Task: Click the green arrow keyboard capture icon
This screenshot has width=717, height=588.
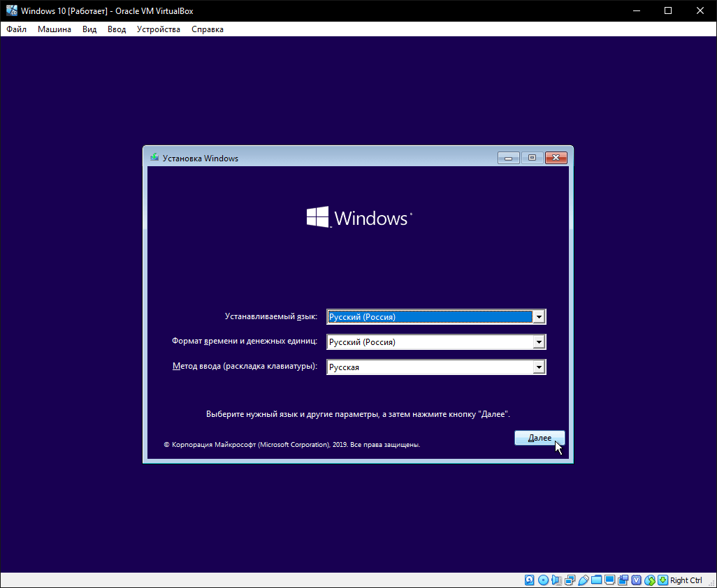Action: coord(662,580)
